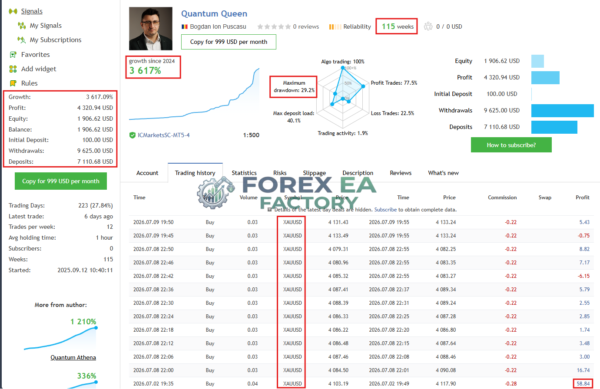Open the Quantum Athena signal link
This screenshot has width=600, height=389.
73,358
